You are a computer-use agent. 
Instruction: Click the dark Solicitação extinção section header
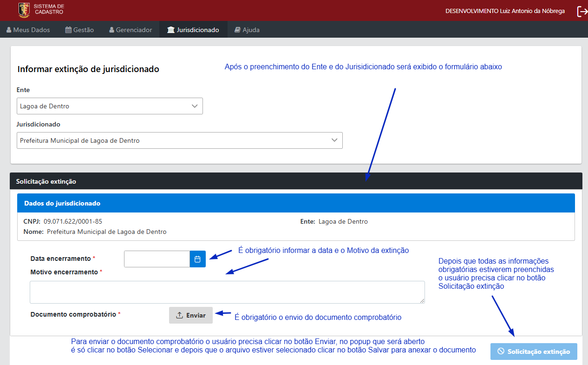coord(296,181)
